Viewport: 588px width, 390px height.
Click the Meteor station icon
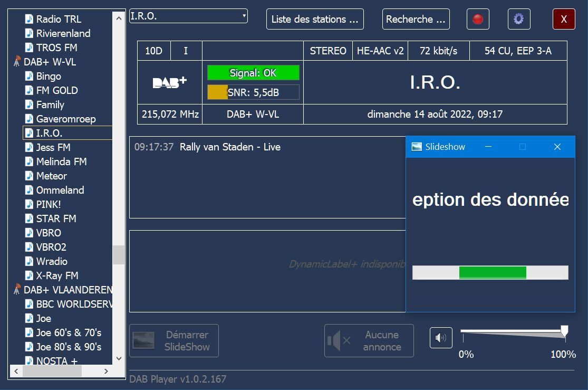pos(29,176)
